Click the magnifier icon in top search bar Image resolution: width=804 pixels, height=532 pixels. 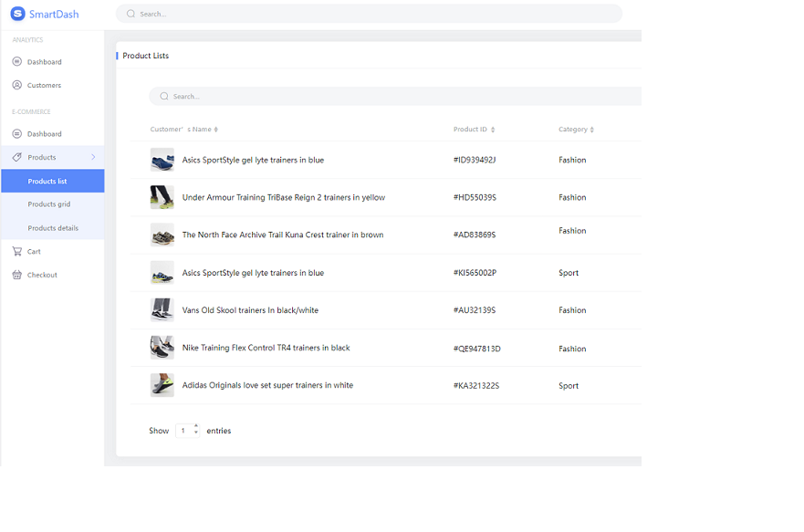coord(131,14)
